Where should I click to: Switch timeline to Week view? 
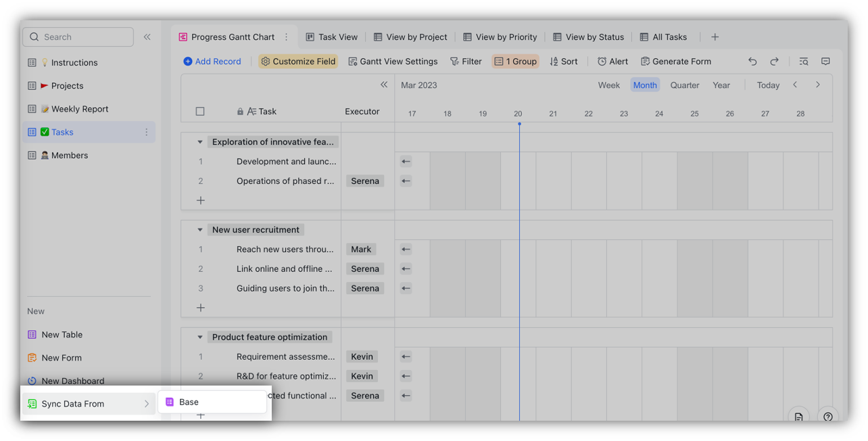click(608, 85)
